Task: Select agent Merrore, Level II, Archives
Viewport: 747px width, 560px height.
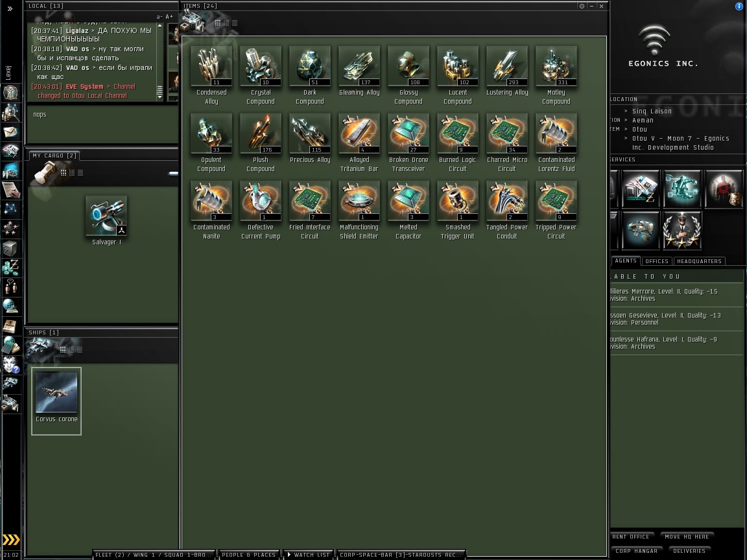Action: (x=676, y=295)
